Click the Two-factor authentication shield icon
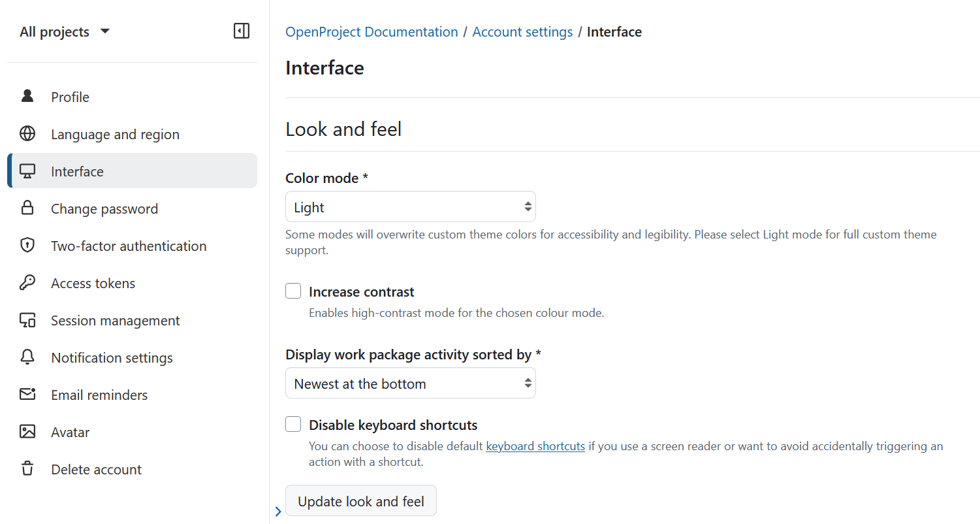Viewport: 980px width, 524px height. coord(27,246)
